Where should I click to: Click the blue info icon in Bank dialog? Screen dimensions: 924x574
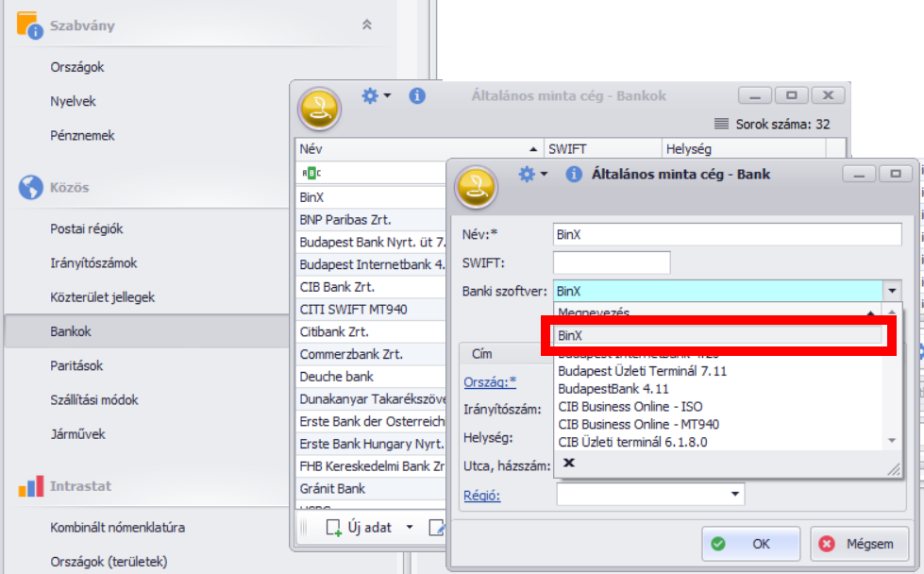pyautogui.click(x=572, y=174)
